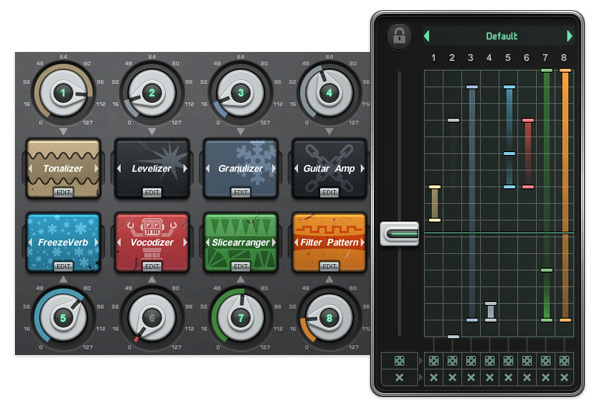600x400 pixels.
Task: Open the Filter Pattern effect name menu
Action: click(329, 242)
